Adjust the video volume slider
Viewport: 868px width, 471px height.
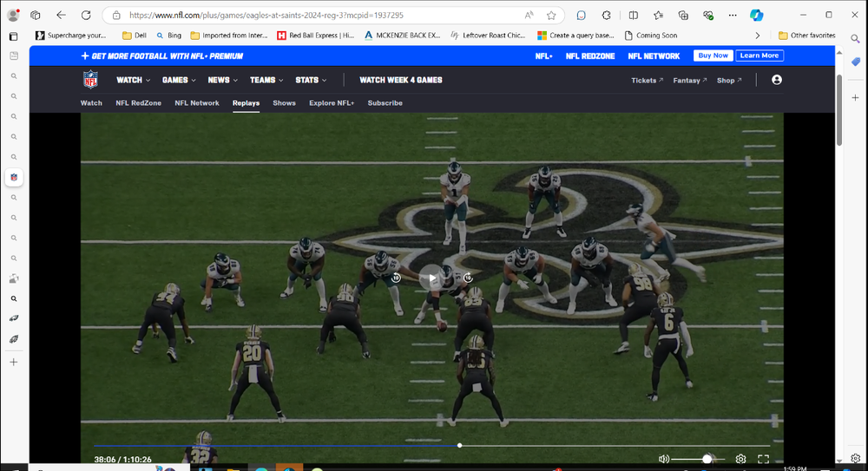tap(707, 459)
